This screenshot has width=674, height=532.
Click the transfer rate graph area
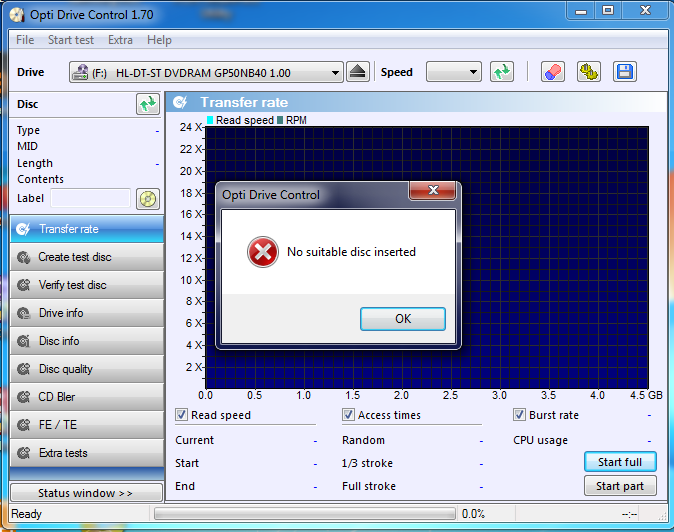427,258
